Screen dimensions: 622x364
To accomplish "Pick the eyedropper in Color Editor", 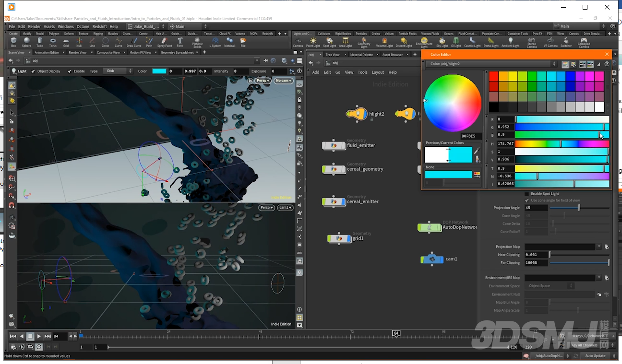I will [x=477, y=151].
